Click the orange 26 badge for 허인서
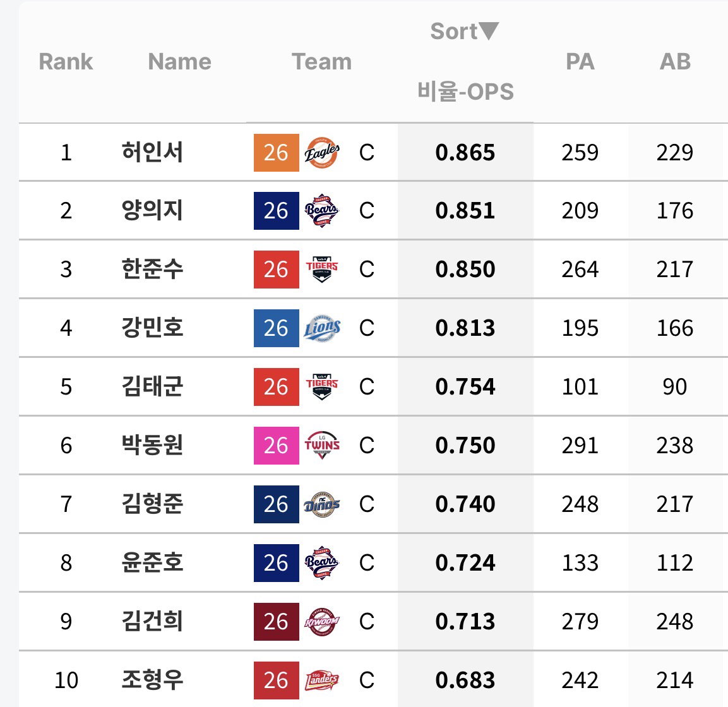 277,152
